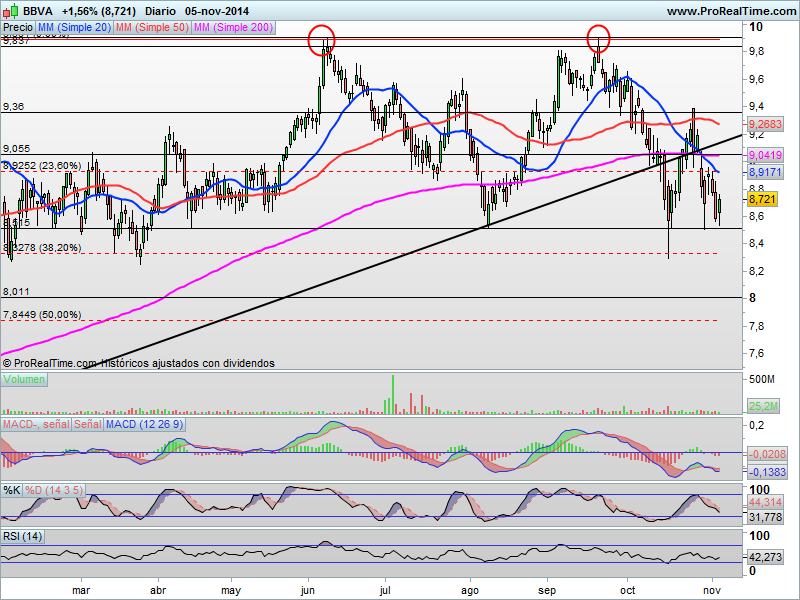Open the MACD (12 26 9) settings label
This screenshot has width=800, height=600.
(144, 424)
